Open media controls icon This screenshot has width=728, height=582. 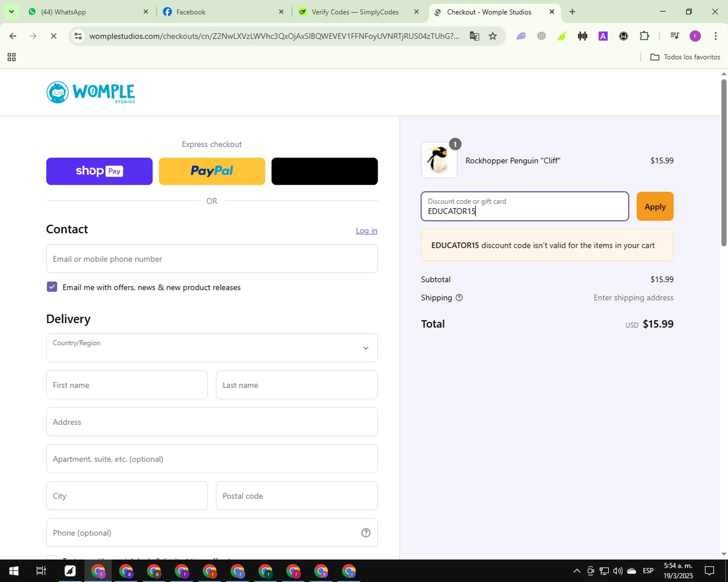click(x=675, y=36)
